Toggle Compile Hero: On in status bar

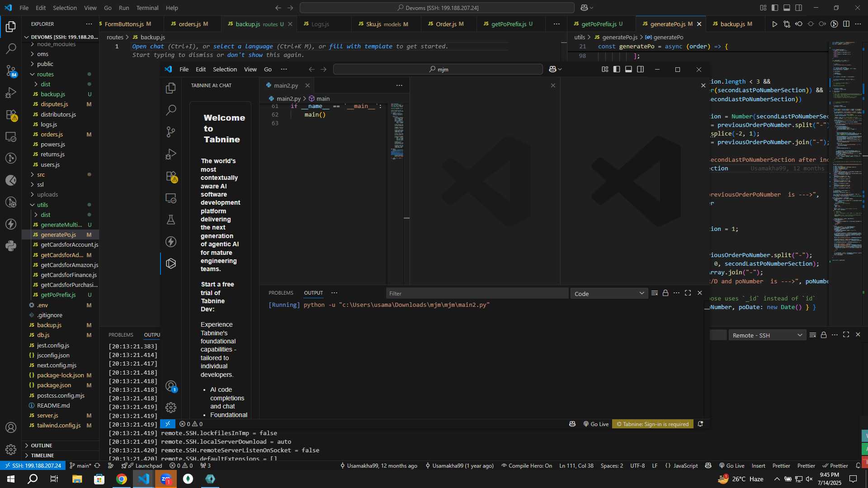pos(527,466)
